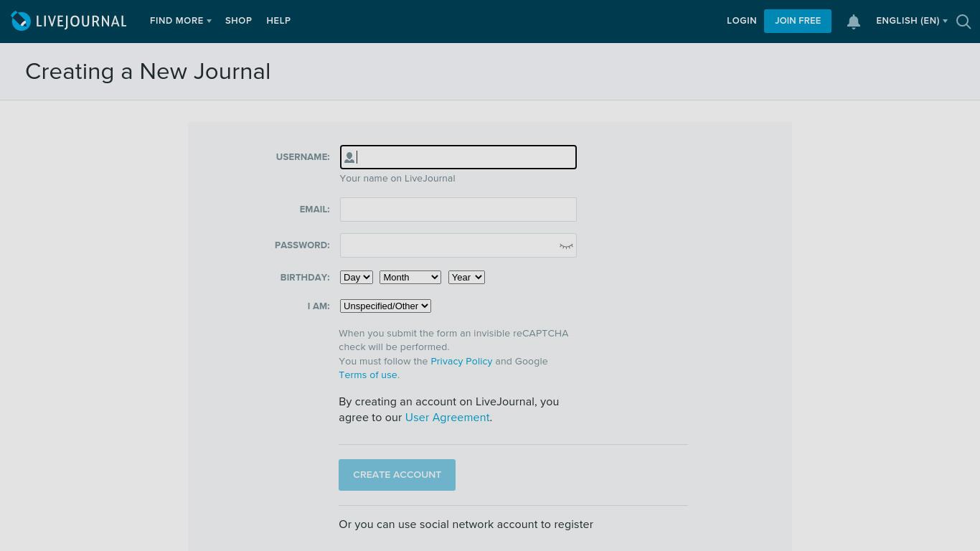Open Google Terms of use link
The image size is (980, 551).
coord(368,375)
